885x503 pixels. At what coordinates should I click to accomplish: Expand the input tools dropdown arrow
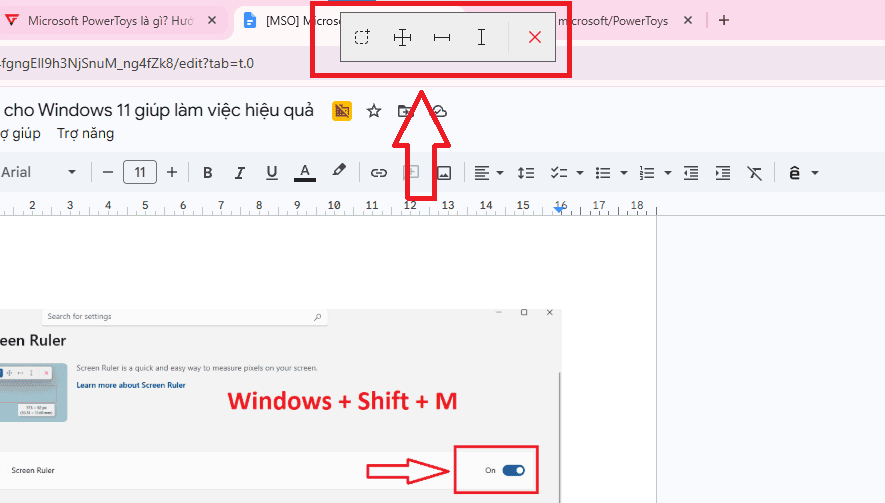(814, 173)
